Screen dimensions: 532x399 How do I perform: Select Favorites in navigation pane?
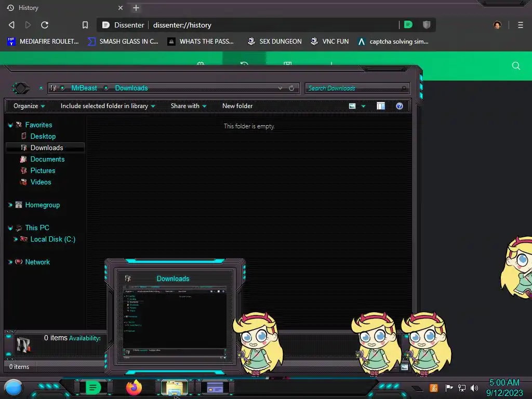click(x=38, y=125)
